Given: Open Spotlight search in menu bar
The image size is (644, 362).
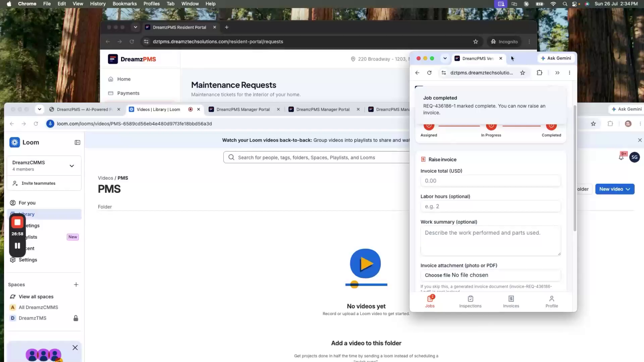Looking at the screenshot, I should pyautogui.click(x=565, y=4).
